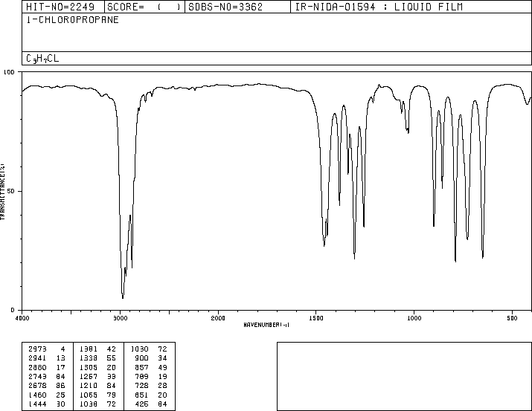Select peak value 1305 in the table
This screenshot has width=532, height=411.
(x=89, y=367)
